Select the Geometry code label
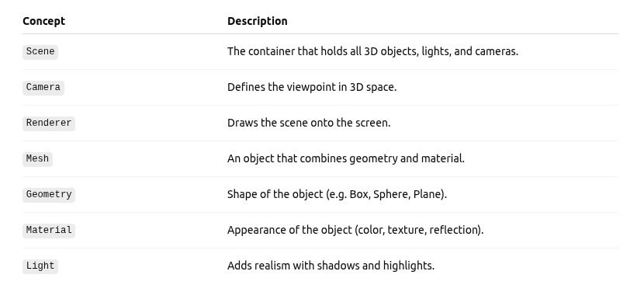The height and width of the screenshot is (299, 644). tap(49, 194)
